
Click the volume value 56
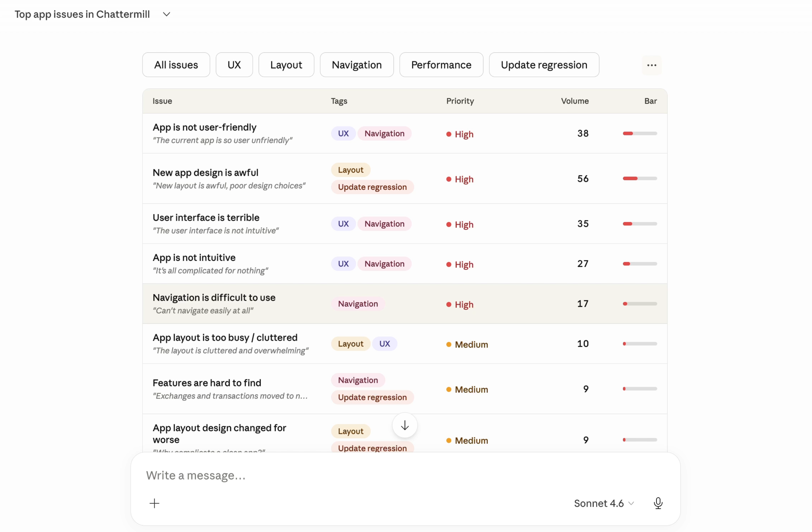[583, 179]
